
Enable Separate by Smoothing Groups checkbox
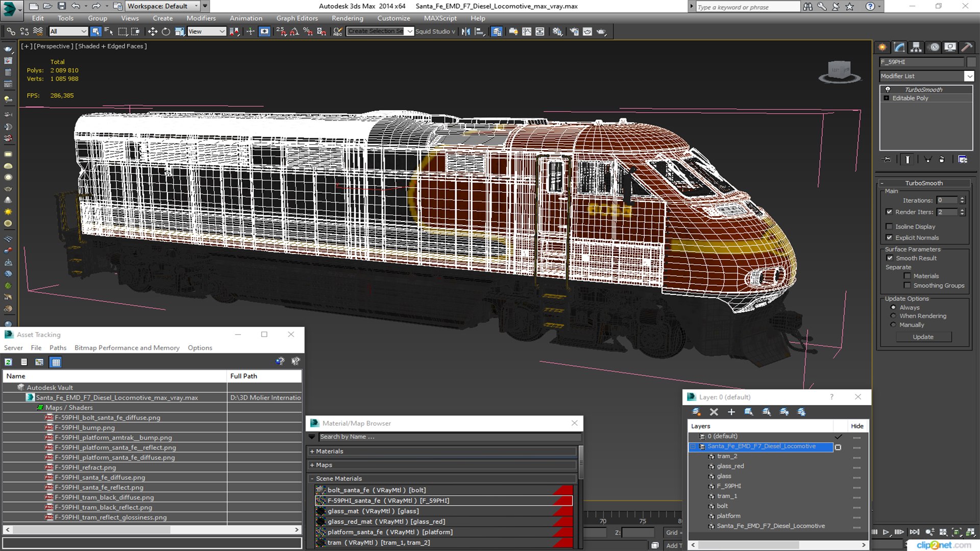[907, 286]
